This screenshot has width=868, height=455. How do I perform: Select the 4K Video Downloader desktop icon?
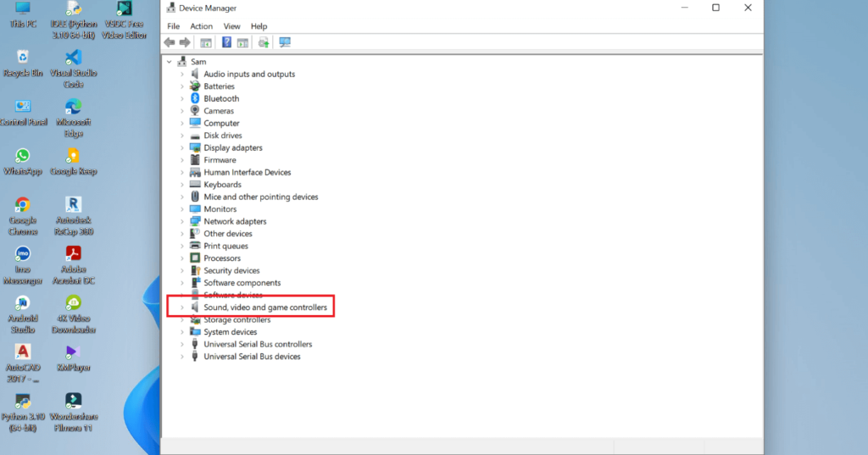point(73,315)
